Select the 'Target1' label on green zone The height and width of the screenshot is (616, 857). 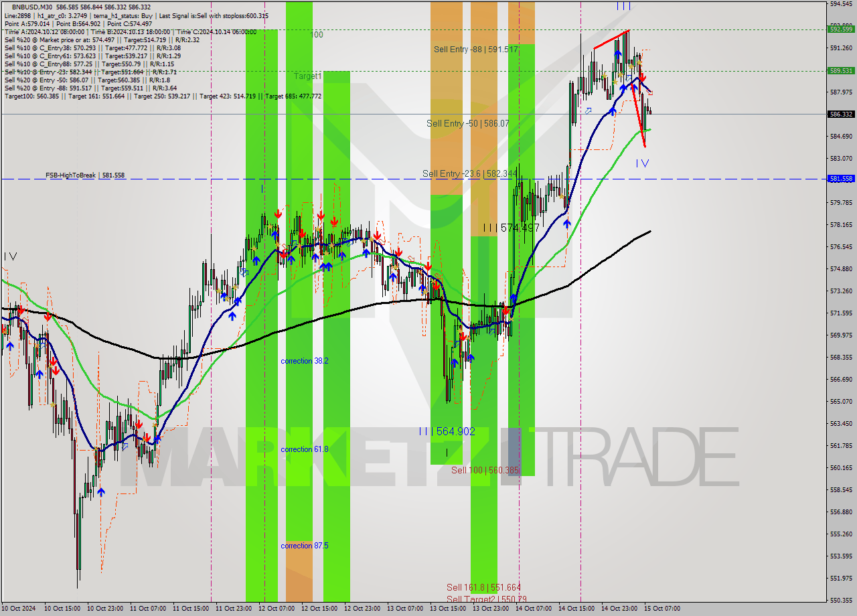point(308,76)
